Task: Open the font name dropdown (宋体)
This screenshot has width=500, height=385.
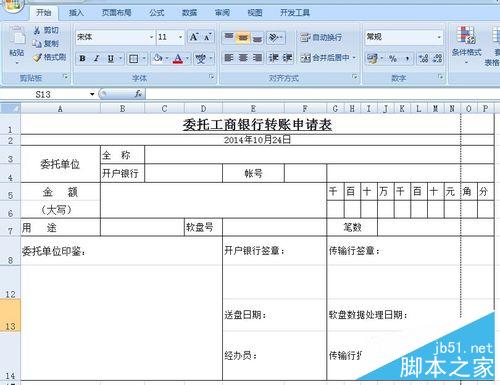Action: (x=151, y=37)
